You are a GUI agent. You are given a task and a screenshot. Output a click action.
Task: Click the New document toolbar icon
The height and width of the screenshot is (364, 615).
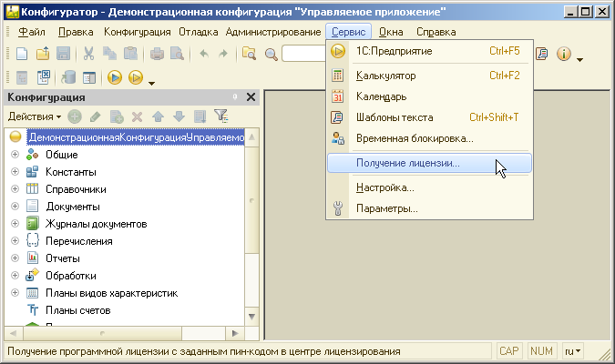(x=23, y=54)
